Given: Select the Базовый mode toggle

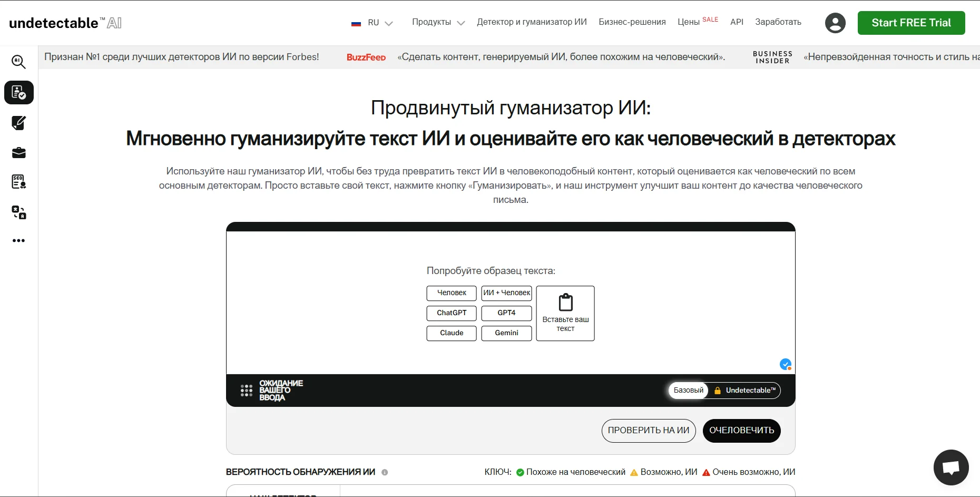Looking at the screenshot, I should [688, 391].
